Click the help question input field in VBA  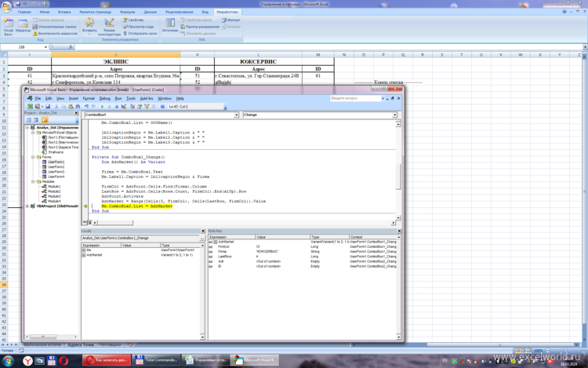coord(355,98)
